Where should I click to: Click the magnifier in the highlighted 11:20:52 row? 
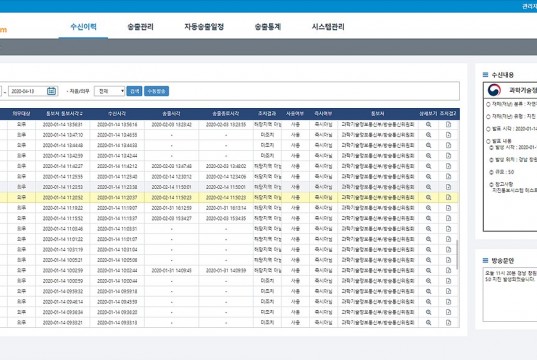point(428,198)
